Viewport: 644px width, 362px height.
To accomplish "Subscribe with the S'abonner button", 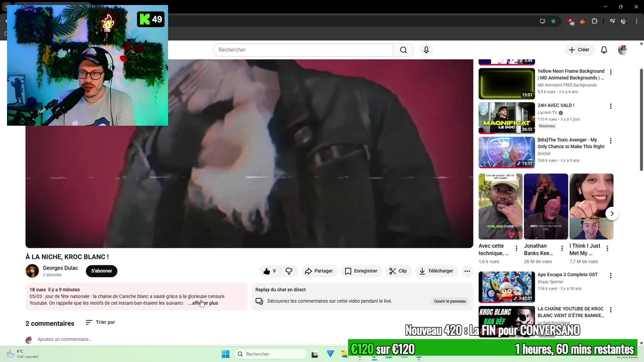I will click(x=102, y=271).
